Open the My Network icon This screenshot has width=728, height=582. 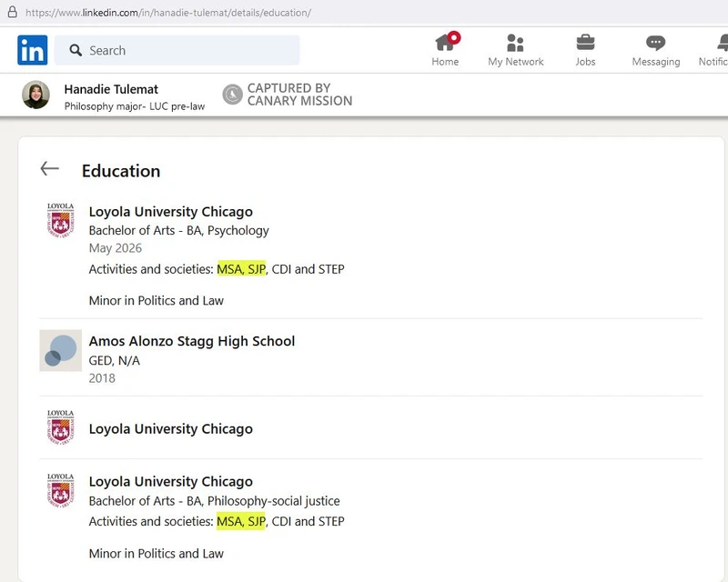pyautogui.click(x=515, y=43)
